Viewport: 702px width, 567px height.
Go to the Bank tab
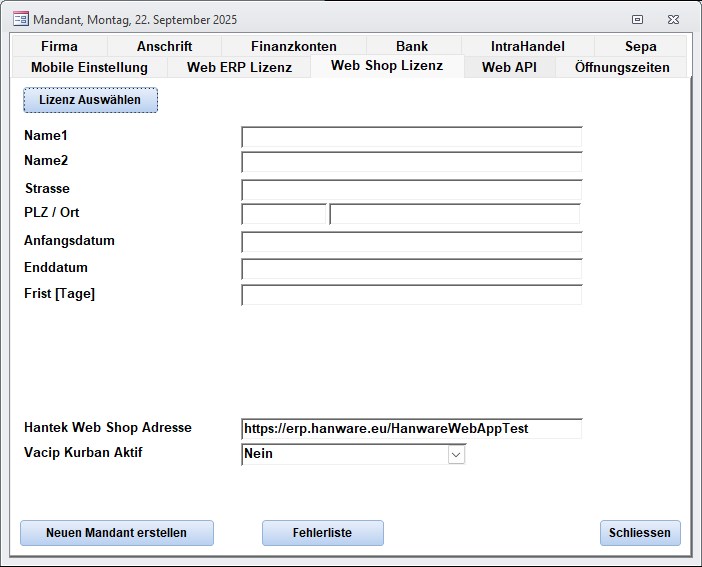pos(412,46)
